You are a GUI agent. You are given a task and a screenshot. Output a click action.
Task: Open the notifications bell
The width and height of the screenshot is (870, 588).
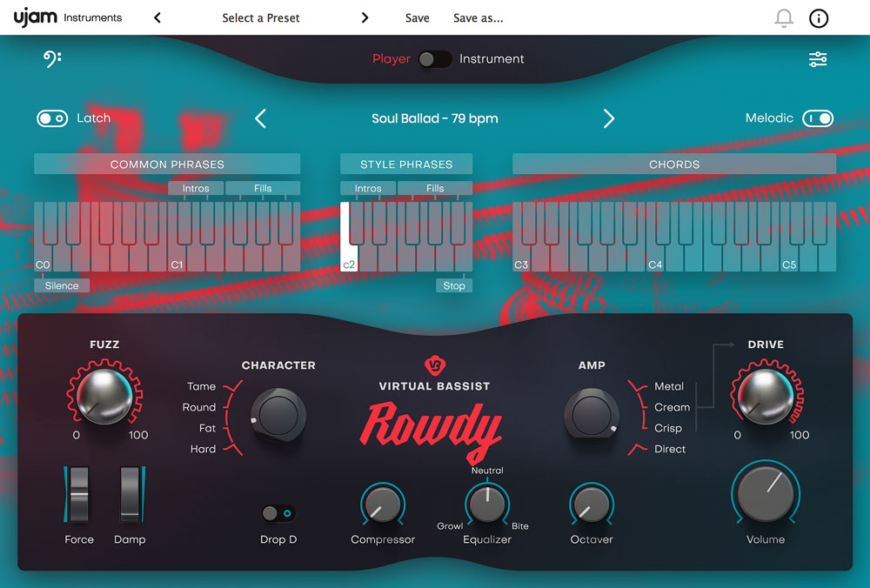[784, 18]
